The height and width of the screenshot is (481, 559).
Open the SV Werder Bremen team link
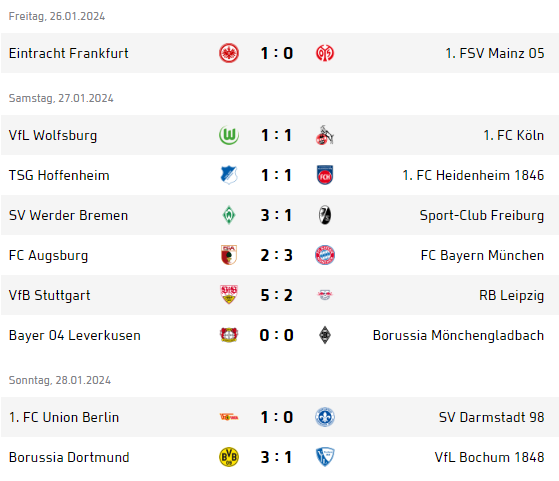pos(68,215)
